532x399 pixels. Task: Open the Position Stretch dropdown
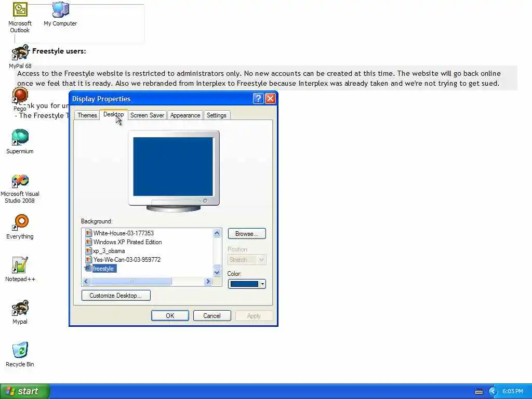(x=247, y=260)
